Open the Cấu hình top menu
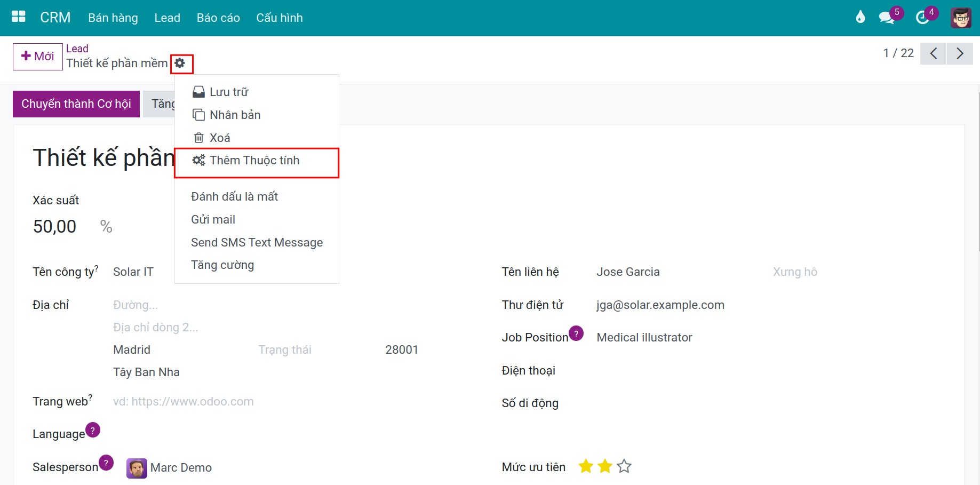The width and height of the screenshot is (980, 485). click(280, 18)
